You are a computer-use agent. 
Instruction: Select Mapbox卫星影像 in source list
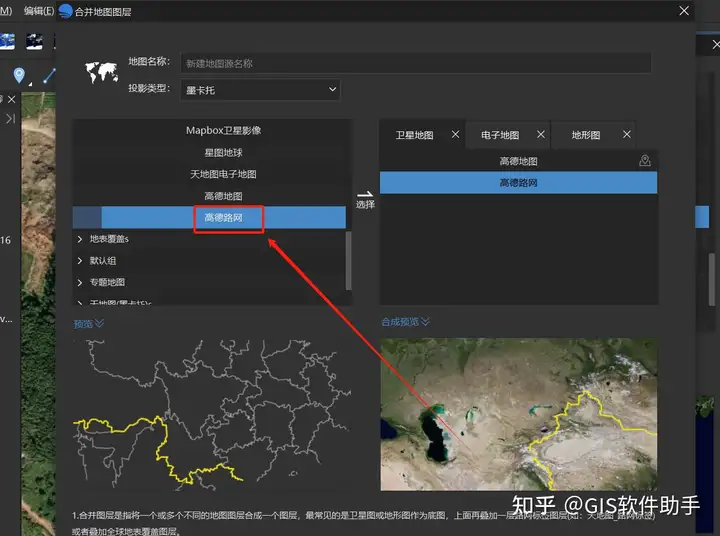(223, 130)
